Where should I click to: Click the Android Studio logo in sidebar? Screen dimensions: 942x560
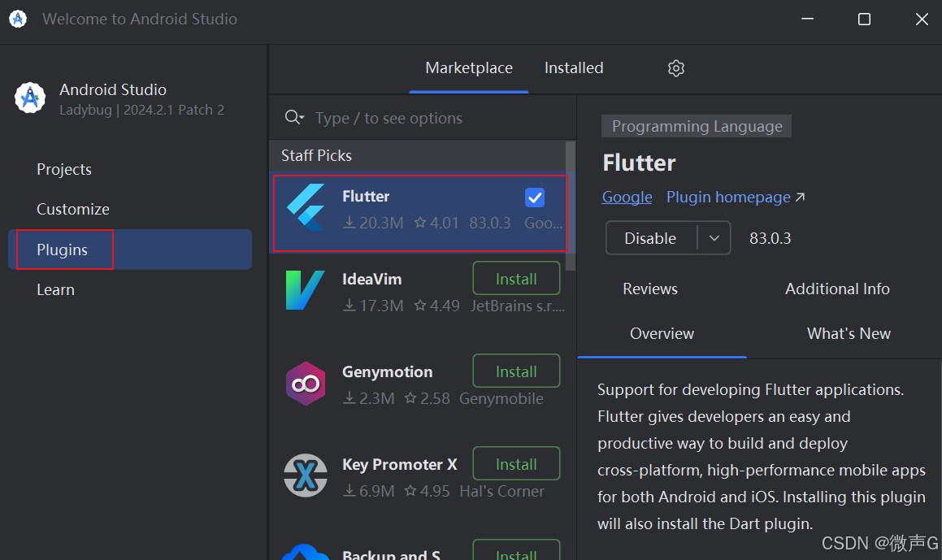click(x=30, y=98)
